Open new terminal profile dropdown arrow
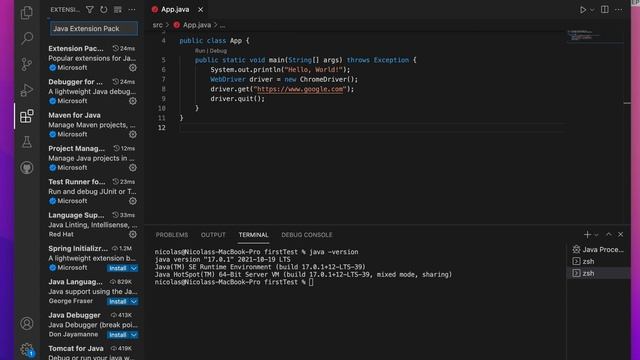Image resolution: width=640 pixels, height=360 pixels. pos(596,235)
